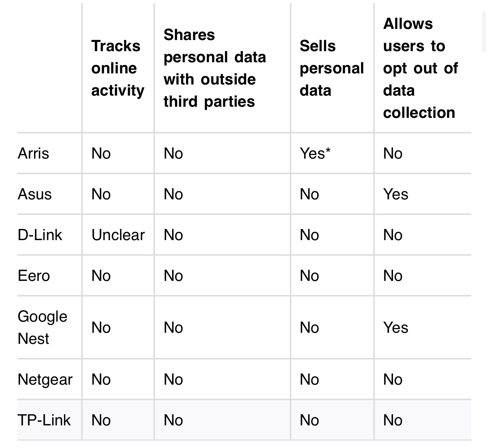
Task: Click the Google Nest row label
Action: point(42,328)
